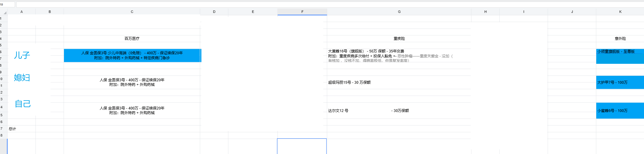This screenshot has height=154, width=644.
Task: Click the outlined active cell in column F
Action: 302,146
